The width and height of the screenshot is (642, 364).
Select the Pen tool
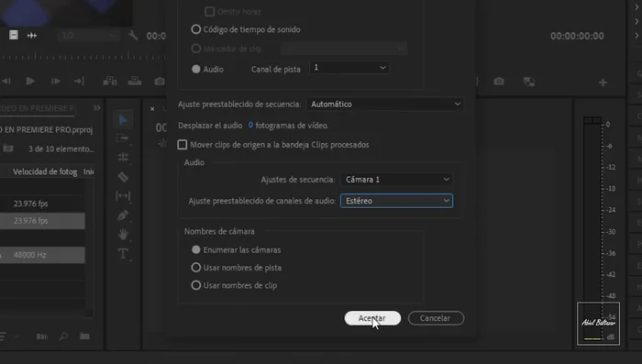(123, 215)
